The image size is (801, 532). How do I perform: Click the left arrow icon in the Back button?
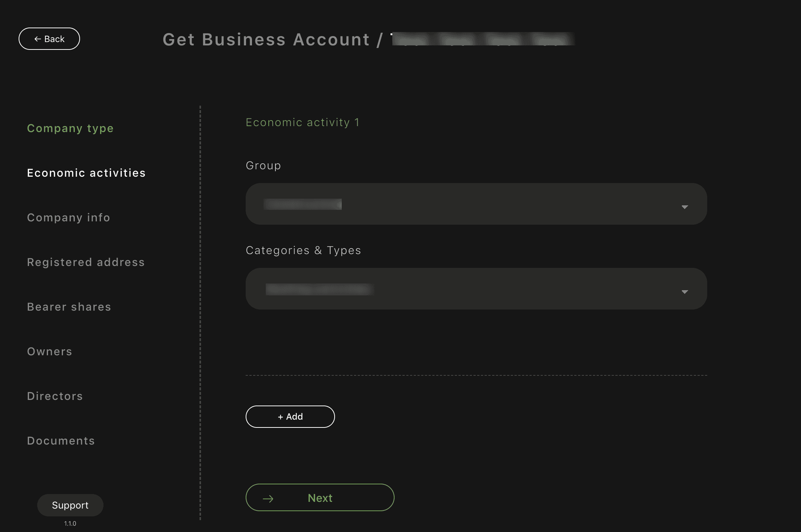(x=38, y=39)
